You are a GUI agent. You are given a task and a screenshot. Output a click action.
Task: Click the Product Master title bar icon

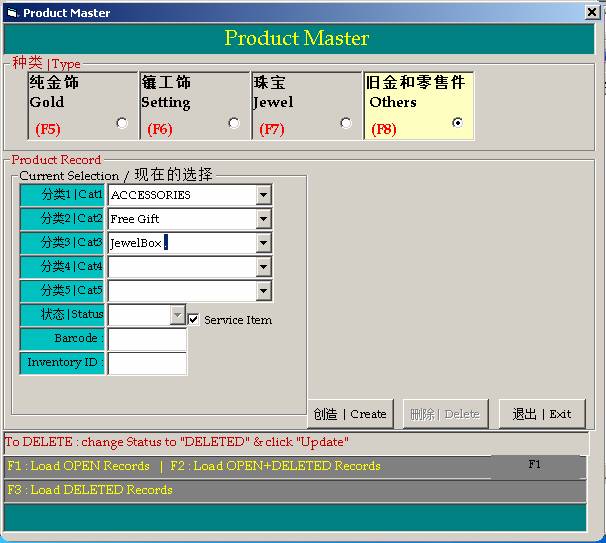point(12,13)
